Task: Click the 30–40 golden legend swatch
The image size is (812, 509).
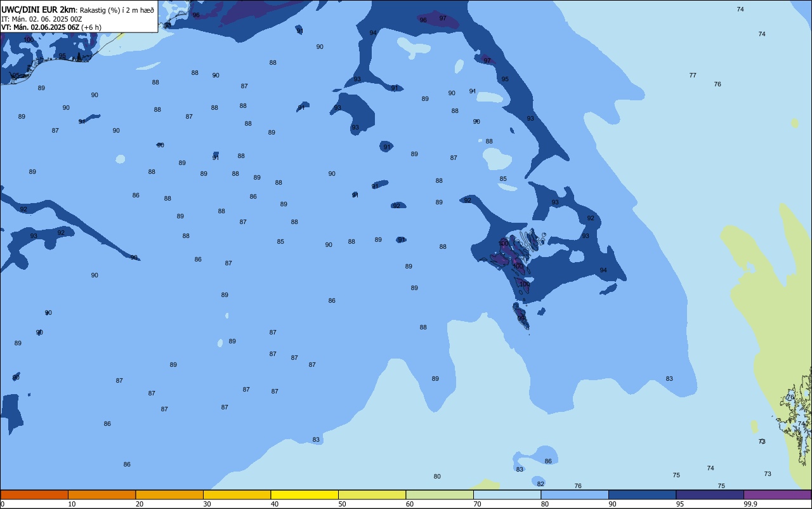Action: [237, 494]
